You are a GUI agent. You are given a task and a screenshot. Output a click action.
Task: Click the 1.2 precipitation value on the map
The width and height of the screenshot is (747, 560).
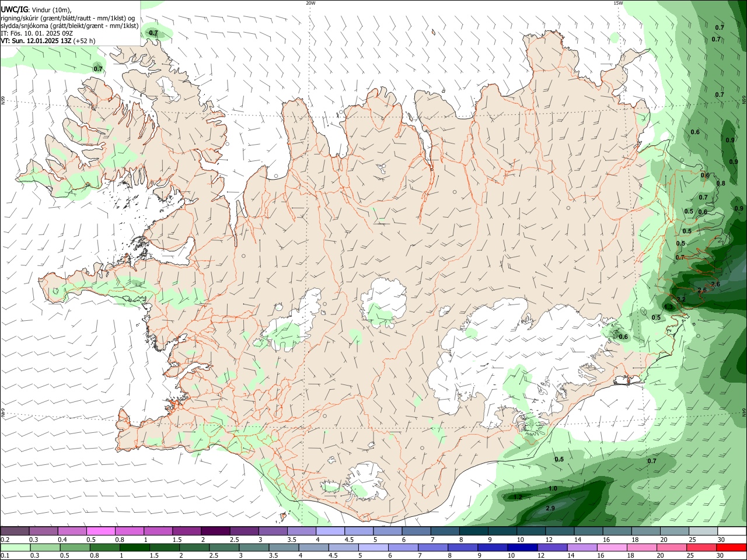518,497
